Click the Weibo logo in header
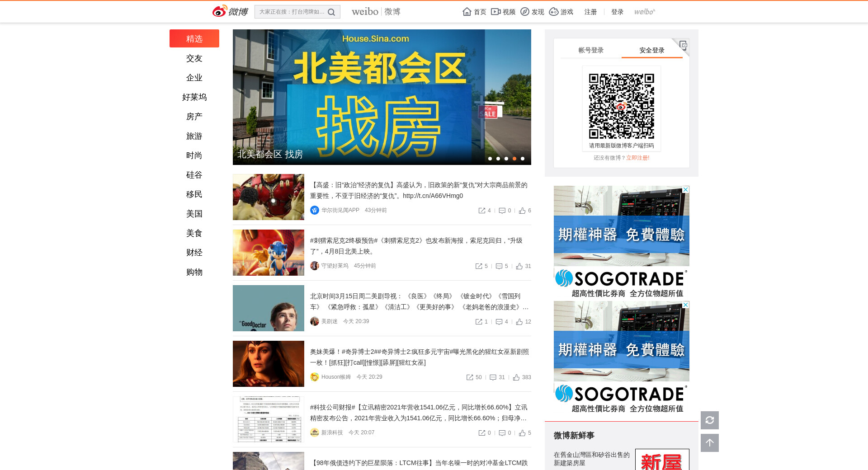The image size is (868, 470). [230, 11]
